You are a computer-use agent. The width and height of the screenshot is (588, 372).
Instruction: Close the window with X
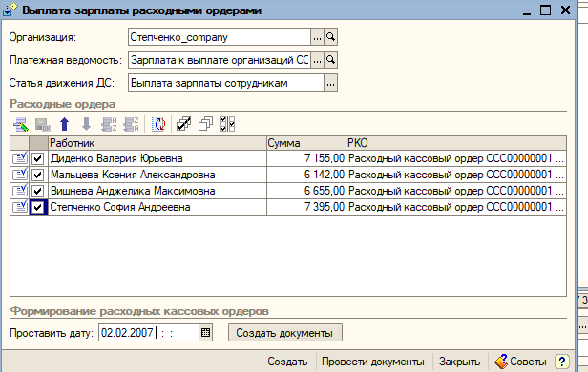point(565,10)
